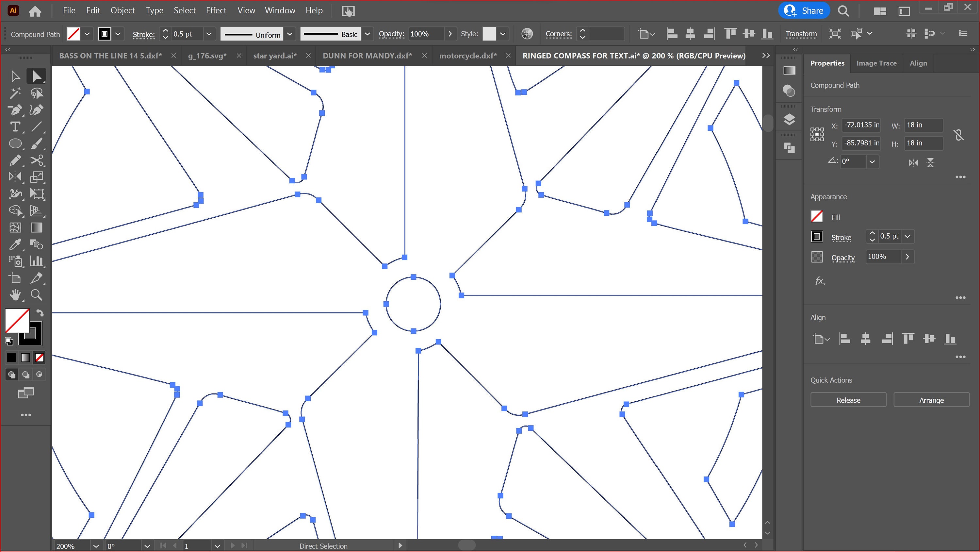Switch to the motorcycle.dxf tab
The image size is (980, 552).
point(468,56)
